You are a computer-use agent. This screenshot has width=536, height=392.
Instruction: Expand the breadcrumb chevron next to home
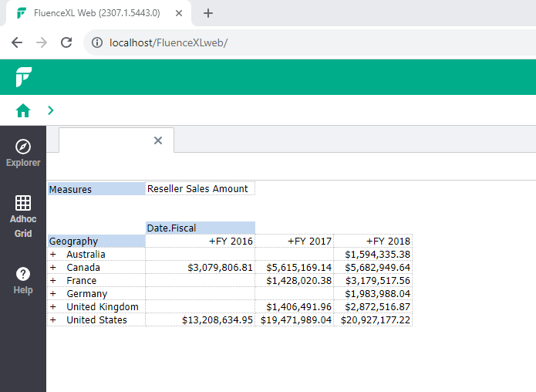click(x=51, y=110)
